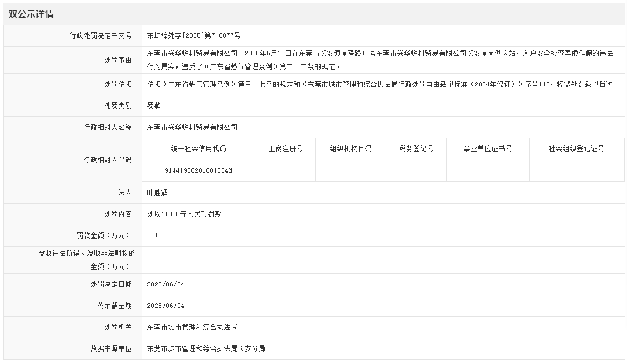Screen dimensions: 627x364
Task: Select the 处罚依据 label
Action: pos(120,84)
